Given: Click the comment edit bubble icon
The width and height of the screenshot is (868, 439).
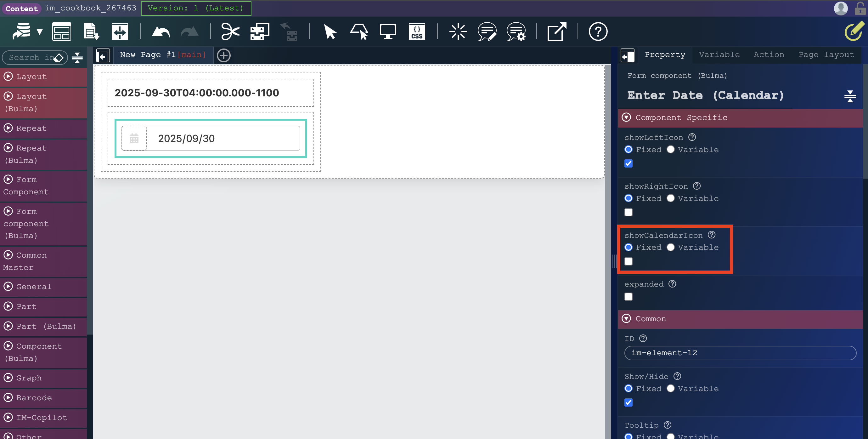Looking at the screenshot, I should [487, 32].
